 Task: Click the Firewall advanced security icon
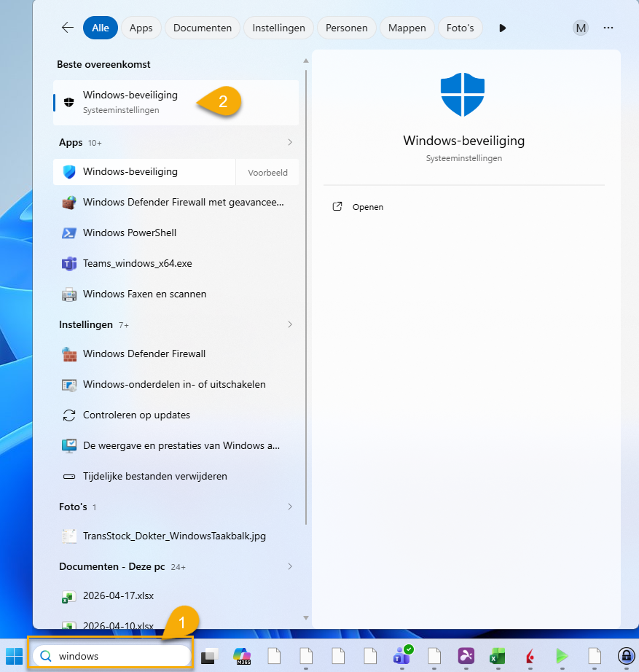69,203
